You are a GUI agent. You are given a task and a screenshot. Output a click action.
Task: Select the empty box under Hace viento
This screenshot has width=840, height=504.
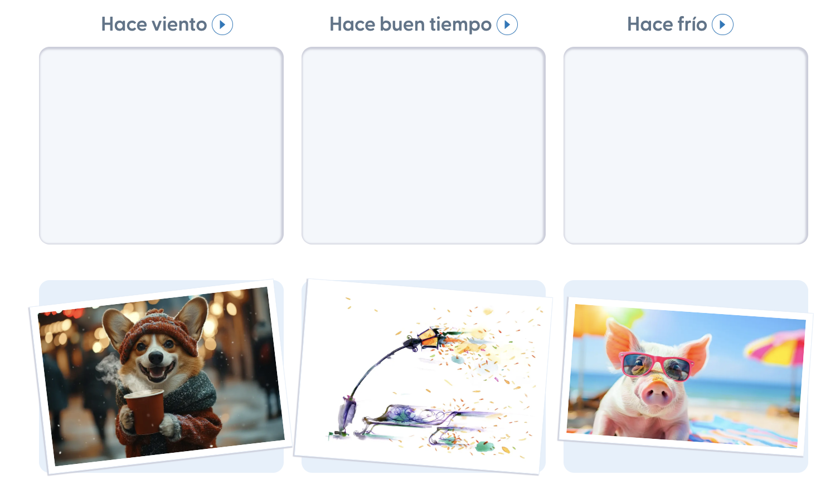click(x=161, y=145)
